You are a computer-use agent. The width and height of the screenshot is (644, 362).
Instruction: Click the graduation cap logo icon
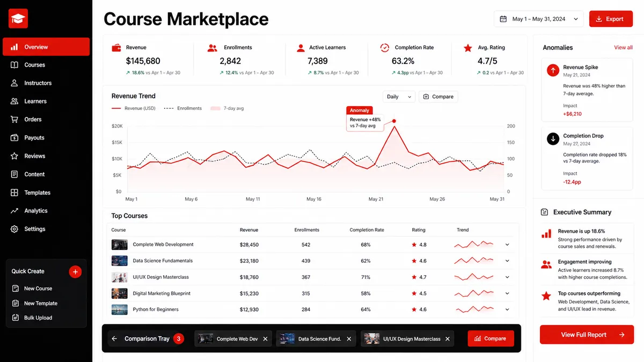pyautogui.click(x=18, y=19)
